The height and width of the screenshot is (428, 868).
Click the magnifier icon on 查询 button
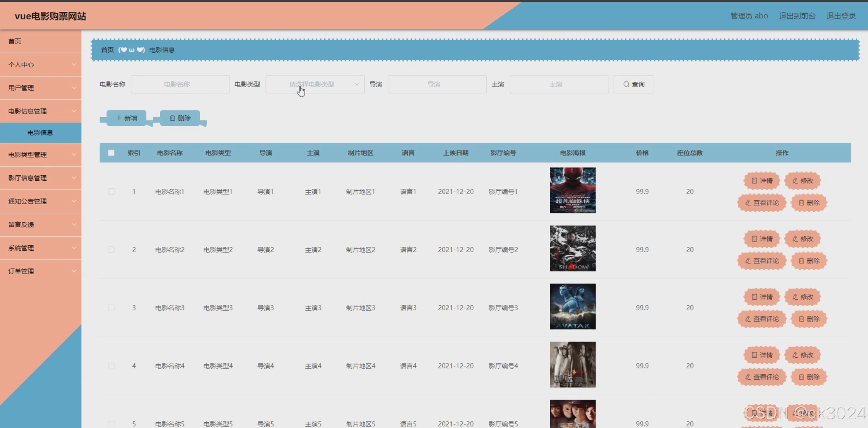(x=626, y=84)
